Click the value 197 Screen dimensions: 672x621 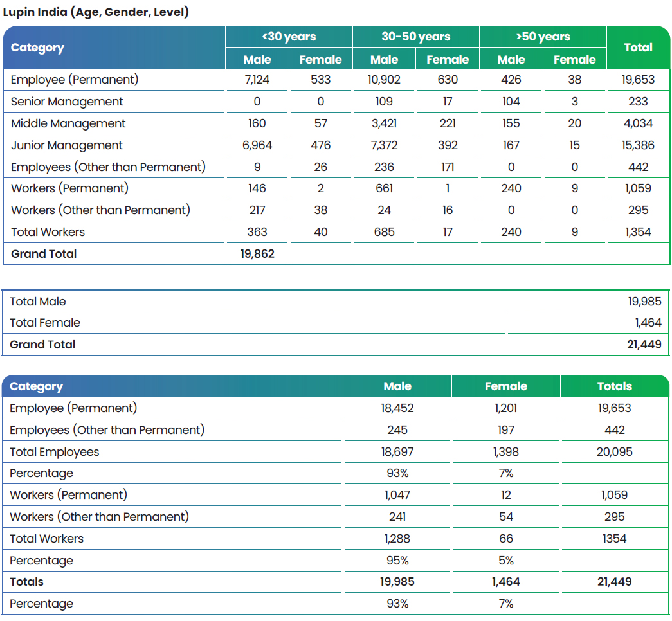click(505, 430)
